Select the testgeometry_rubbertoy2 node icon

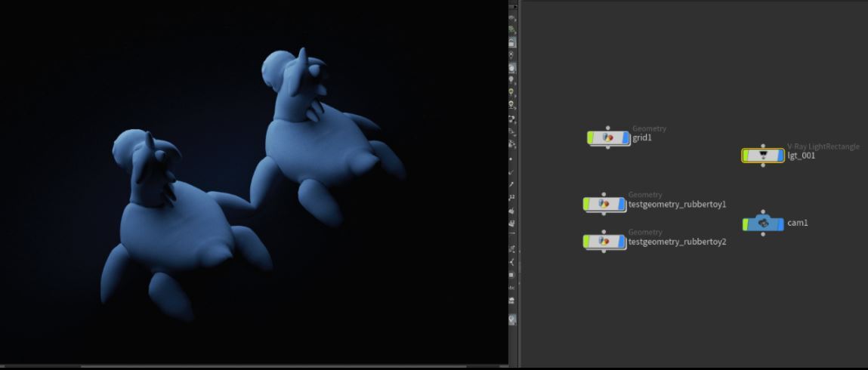(604, 242)
